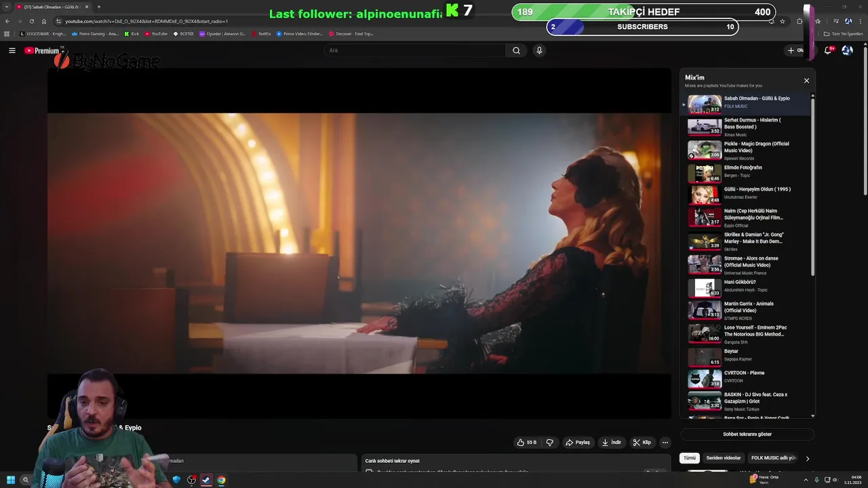Play Serhat Durmus - Hislerim from the mix
Image resolution: width=868 pixels, height=488 pixels.
(746, 127)
